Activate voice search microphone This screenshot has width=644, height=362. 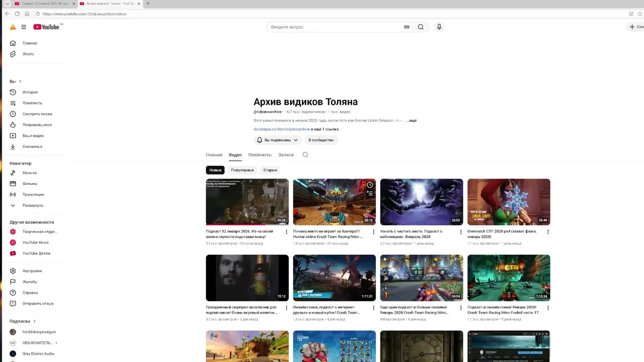439,27
